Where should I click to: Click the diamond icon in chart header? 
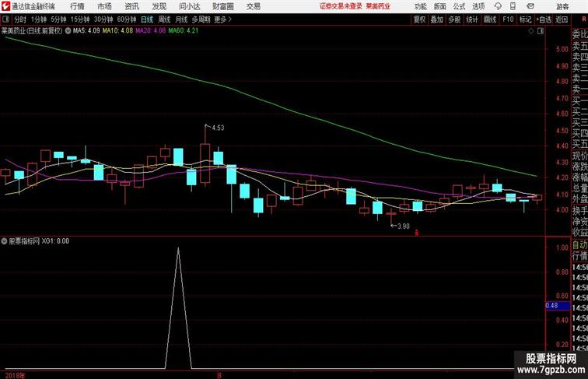531,31
